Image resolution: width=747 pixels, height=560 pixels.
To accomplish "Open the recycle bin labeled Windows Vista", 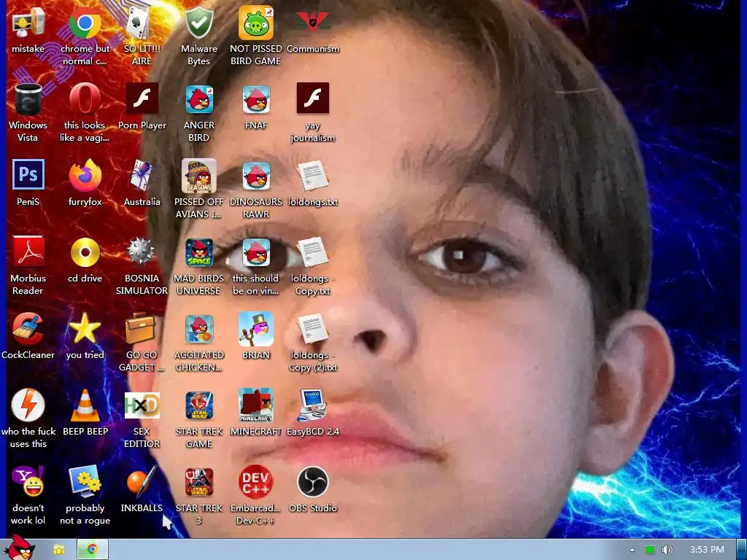I will pyautogui.click(x=28, y=99).
